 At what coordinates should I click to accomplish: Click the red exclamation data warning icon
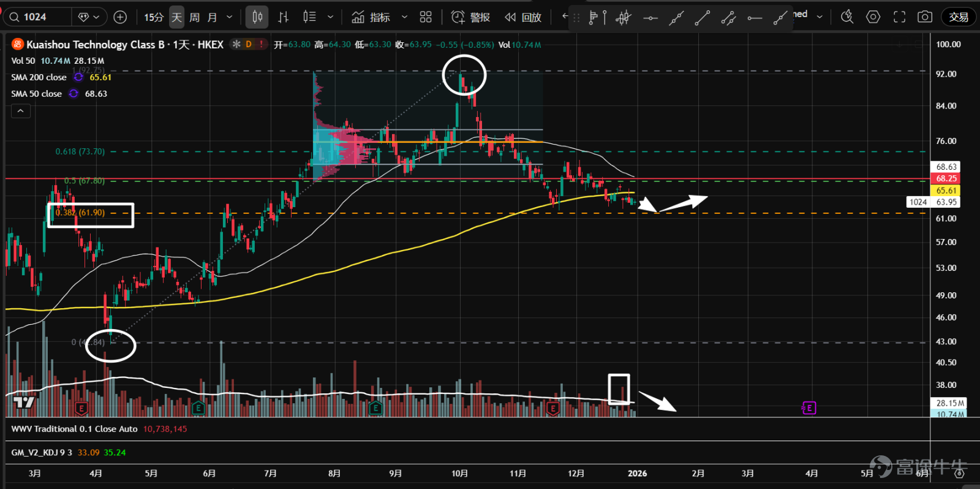tap(262, 44)
